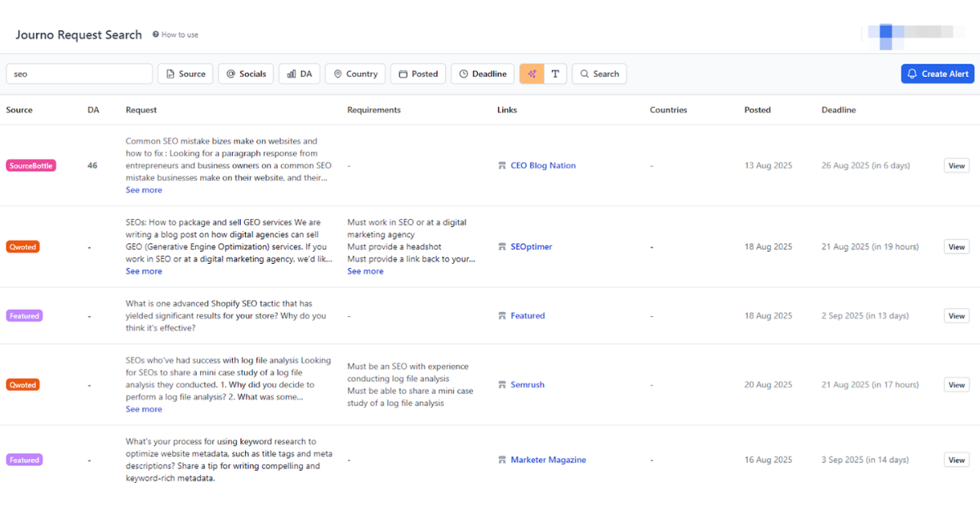Click the Deadline column header
Viewport: 980px width, 513px height.
point(839,109)
